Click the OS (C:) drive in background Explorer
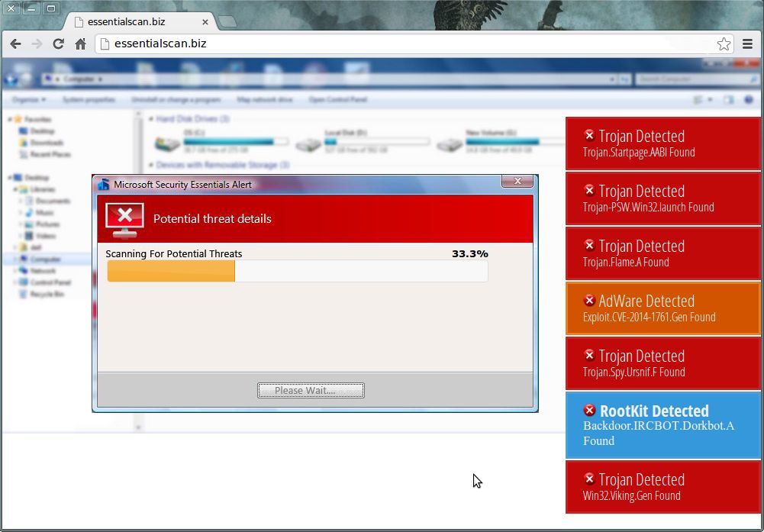Viewport: 764px width, 532px height. point(221,141)
